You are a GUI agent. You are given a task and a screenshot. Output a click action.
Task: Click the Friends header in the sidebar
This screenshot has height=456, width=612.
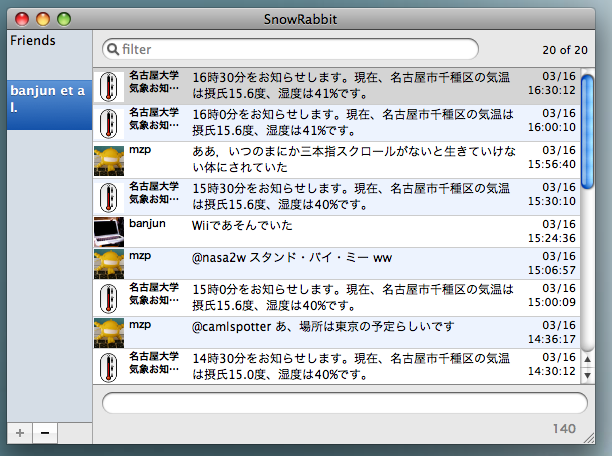[33, 41]
